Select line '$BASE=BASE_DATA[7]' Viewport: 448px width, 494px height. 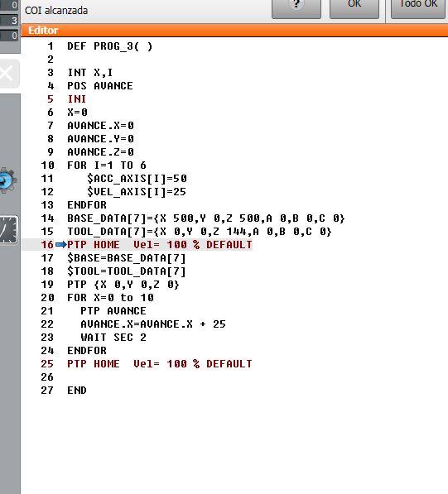(x=127, y=258)
